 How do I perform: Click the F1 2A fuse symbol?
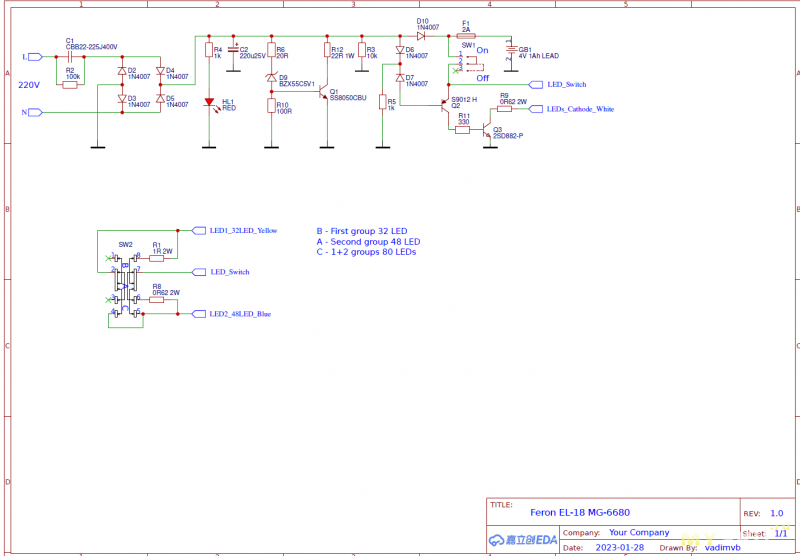coord(466,36)
